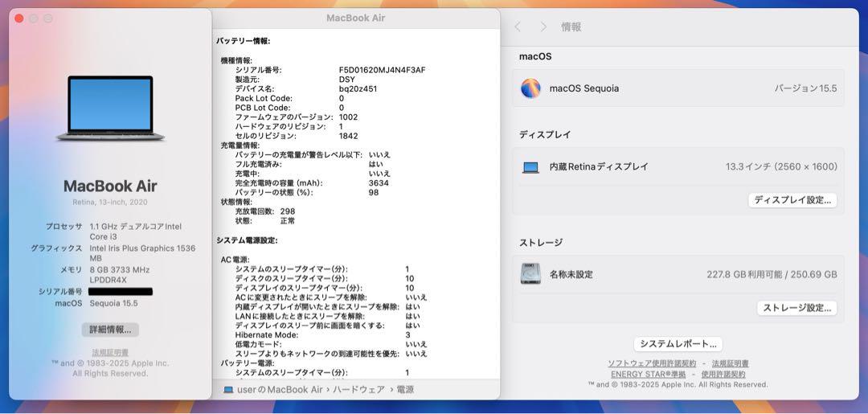This screenshot has width=868, height=414.
Task: Open 詳細情報... in About This Mac
Action: 110,330
